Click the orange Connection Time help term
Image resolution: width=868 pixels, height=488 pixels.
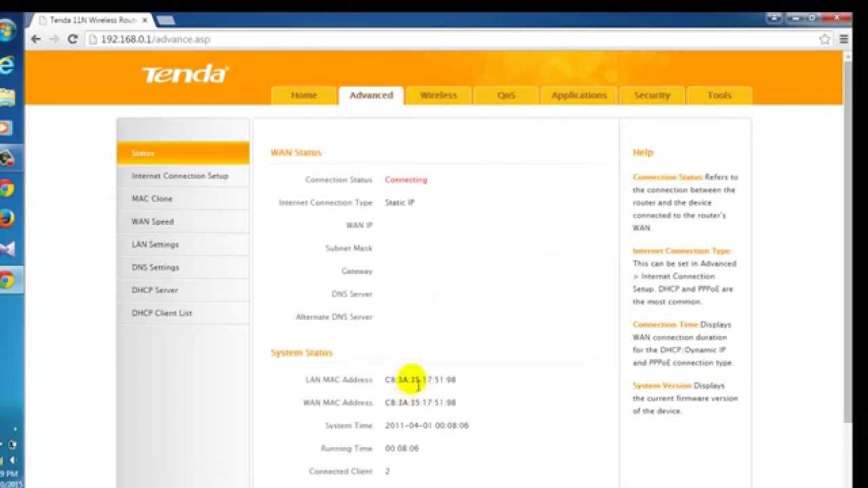click(666, 325)
